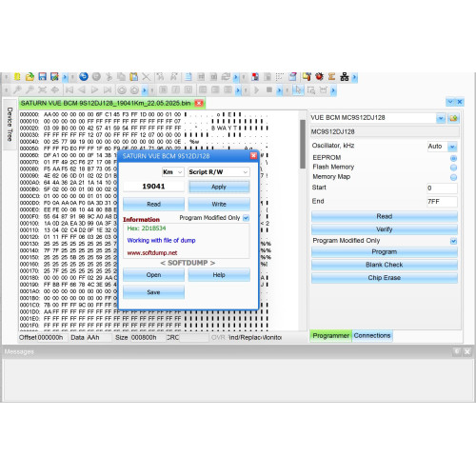Click the blue undo arrow icon
Image resolution: width=476 pixels, height=476 pixels.
point(84,76)
